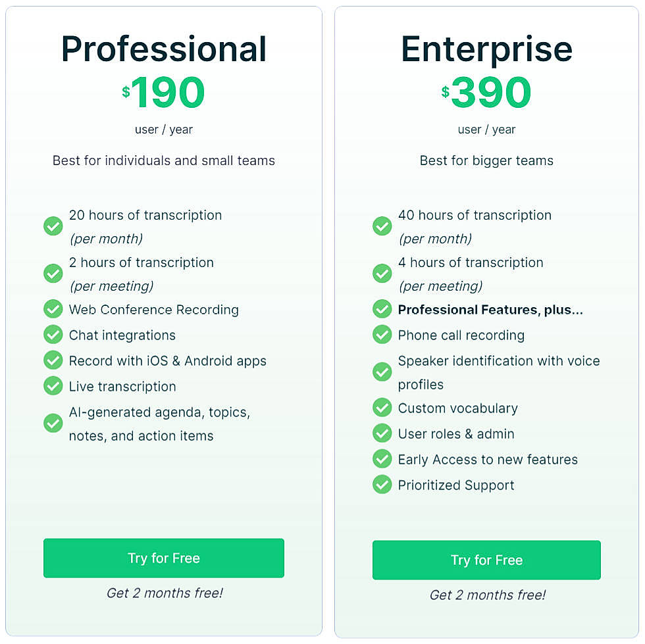
Task: Toggle the checkmark next to AI-generated agenda
Action: (x=53, y=423)
